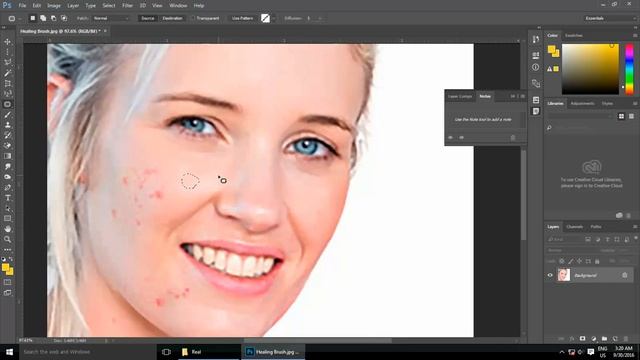Select the Brush tool
The image size is (640, 360).
click(7, 115)
